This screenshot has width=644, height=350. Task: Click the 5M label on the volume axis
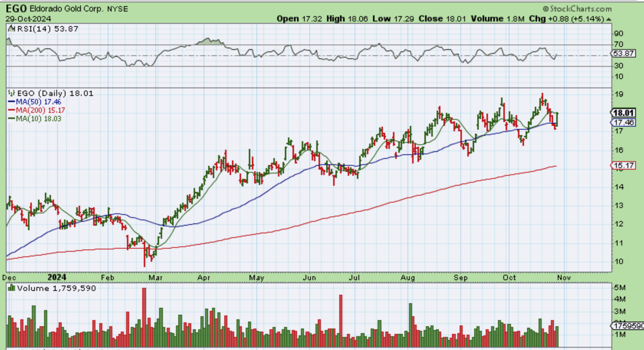pos(620,287)
